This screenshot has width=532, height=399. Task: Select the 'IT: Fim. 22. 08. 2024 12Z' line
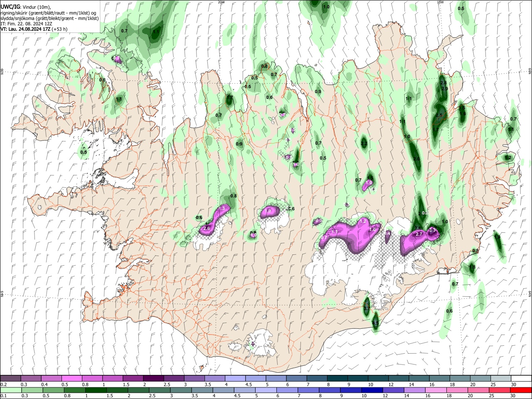[x=26, y=24]
